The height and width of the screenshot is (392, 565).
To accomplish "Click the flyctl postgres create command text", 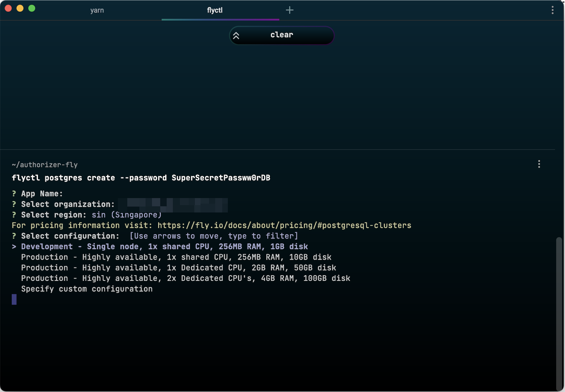I will pyautogui.click(x=141, y=178).
